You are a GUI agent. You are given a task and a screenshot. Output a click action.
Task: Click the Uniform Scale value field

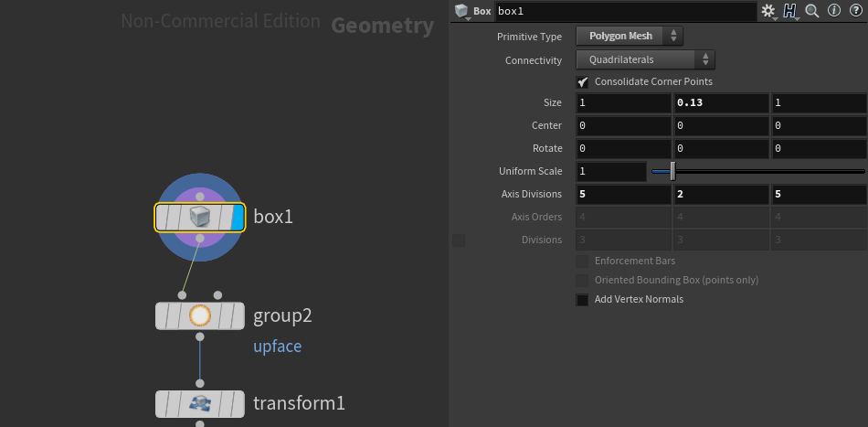610,171
